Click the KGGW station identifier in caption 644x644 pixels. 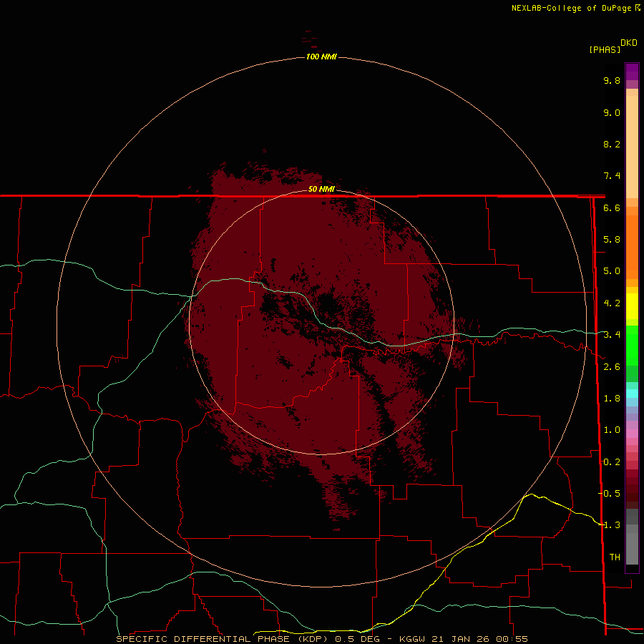tap(412, 639)
